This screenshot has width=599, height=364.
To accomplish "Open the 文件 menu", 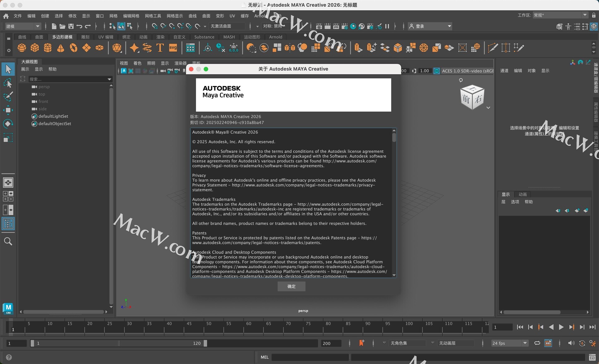I will (x=18, y=16).
